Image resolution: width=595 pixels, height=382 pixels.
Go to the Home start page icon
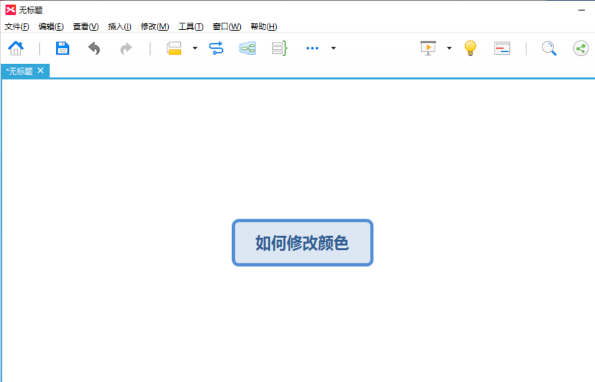pyautogui.click(x=16, y=48)
